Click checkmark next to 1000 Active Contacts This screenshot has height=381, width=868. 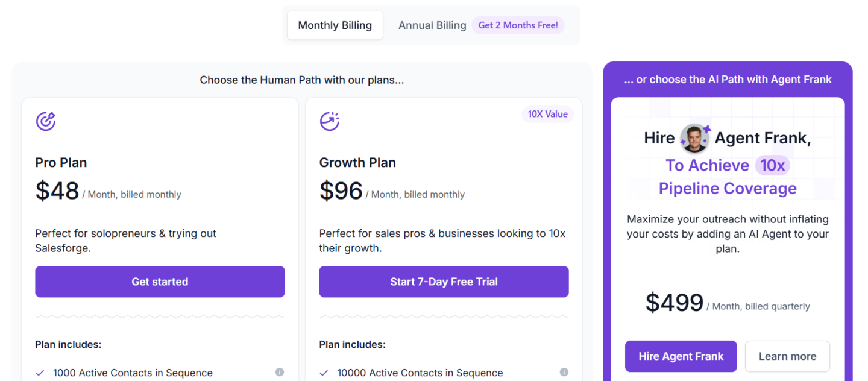40,373
